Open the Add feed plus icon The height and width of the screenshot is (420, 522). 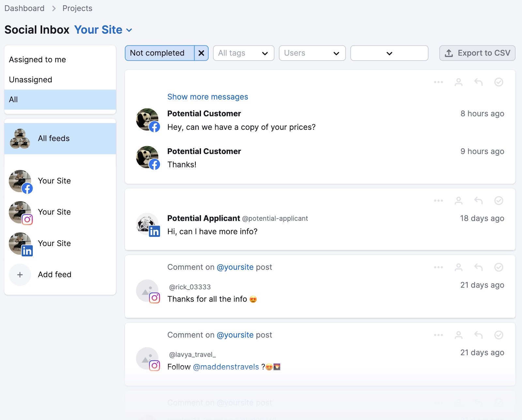pos(20,275)
